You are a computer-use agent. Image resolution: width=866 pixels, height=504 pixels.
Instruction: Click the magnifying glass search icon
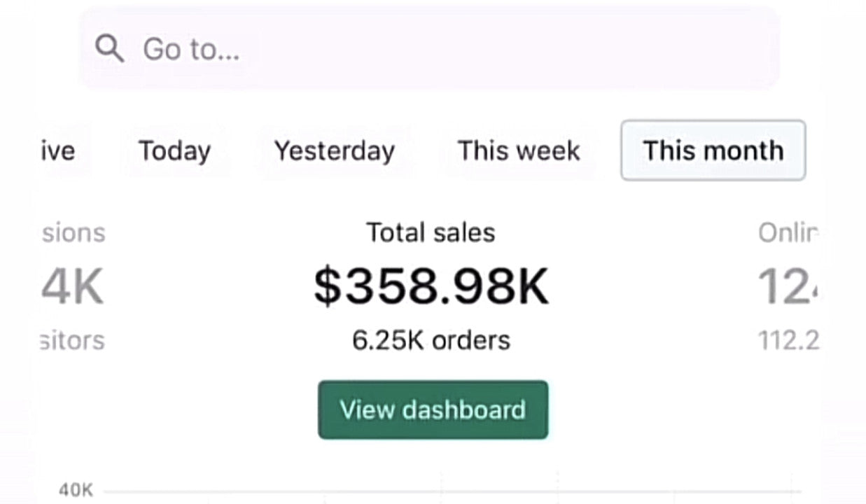click(109, 49)
